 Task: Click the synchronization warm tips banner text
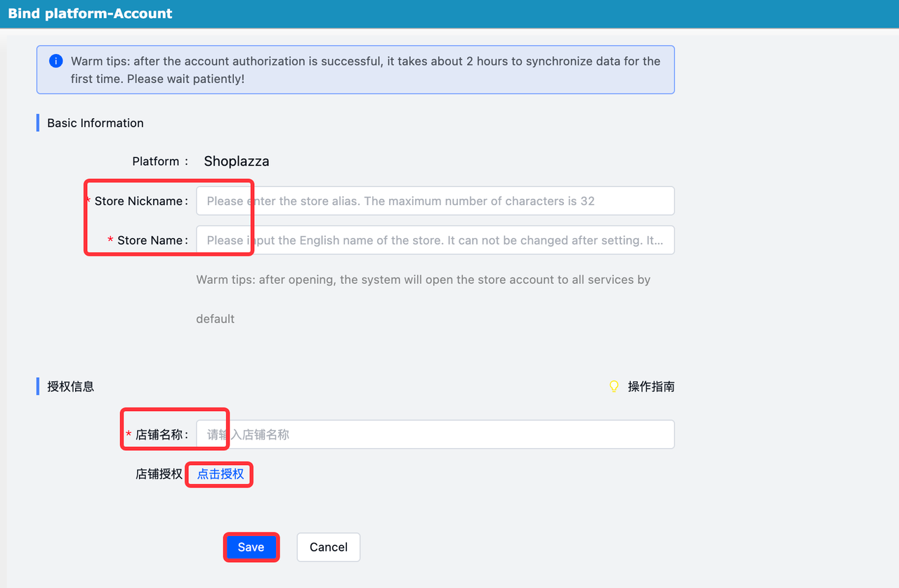(365, 70)
